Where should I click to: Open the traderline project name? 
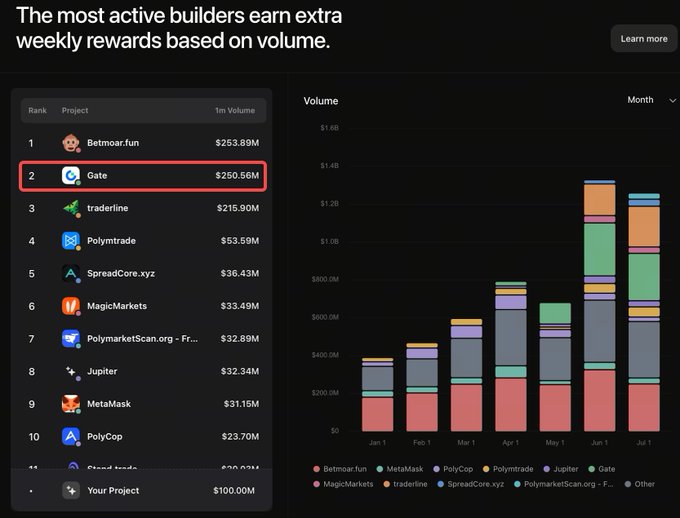click(x=108, y=208)
